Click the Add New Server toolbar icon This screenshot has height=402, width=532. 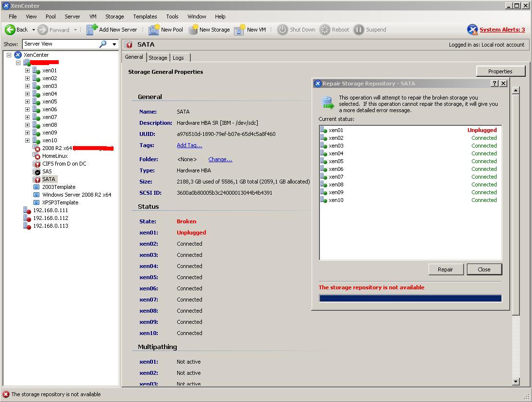(92, 30)
